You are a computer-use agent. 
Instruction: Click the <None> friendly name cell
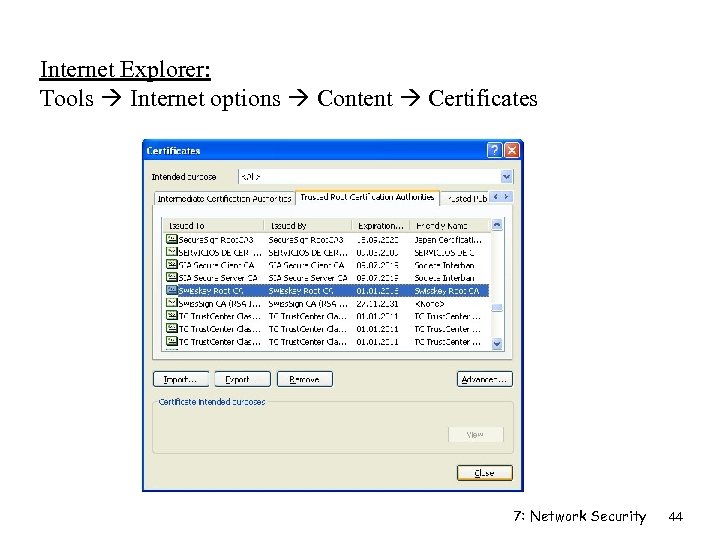coord(429,304)
